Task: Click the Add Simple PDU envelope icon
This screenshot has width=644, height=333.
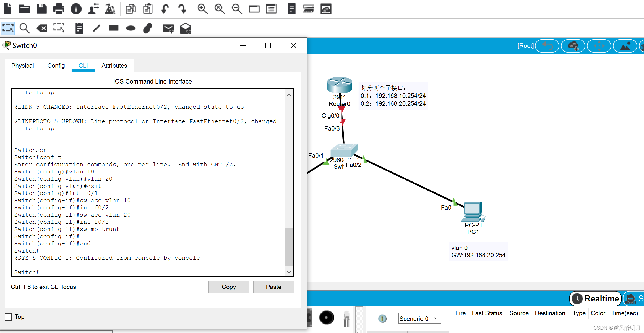Action: tap(168, 28)
